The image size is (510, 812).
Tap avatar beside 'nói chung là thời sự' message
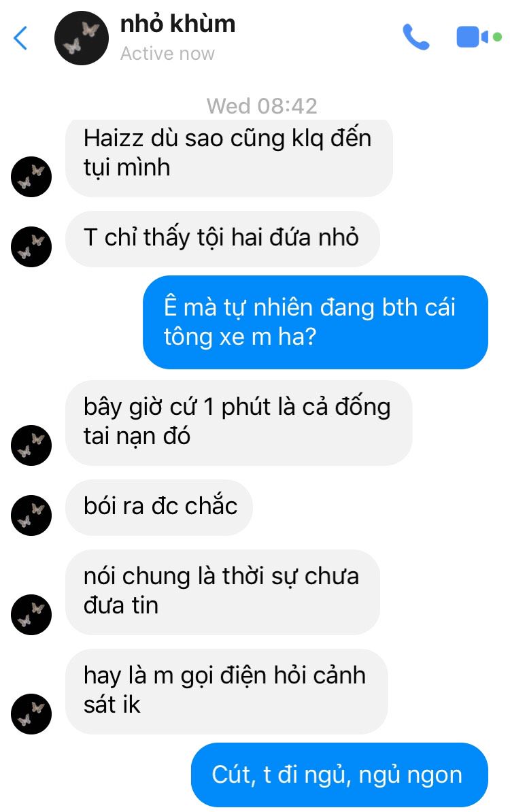pyautogui.click(x=31, y=614)
